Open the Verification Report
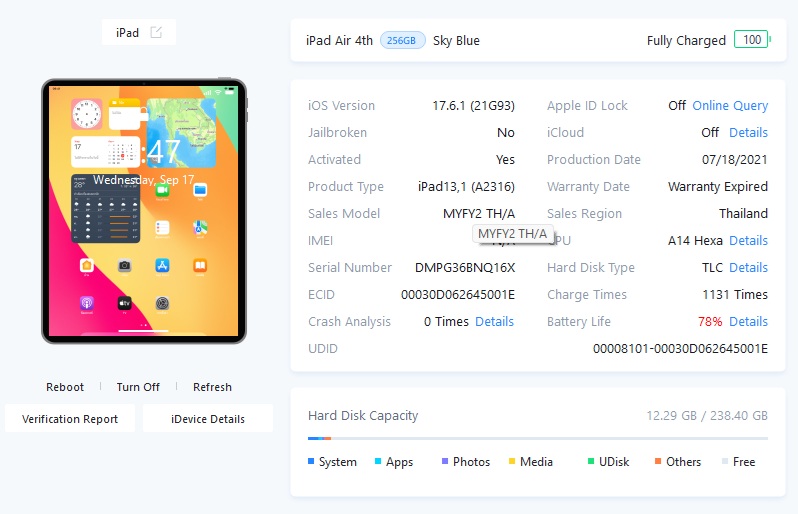 coord(70,419)
